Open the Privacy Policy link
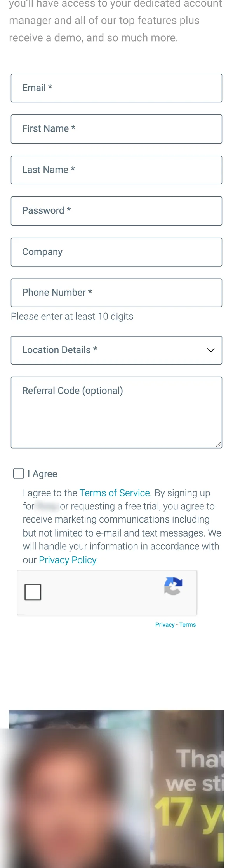Image resolution: width=233 pixels, height=868 pixels. [68, 560]
